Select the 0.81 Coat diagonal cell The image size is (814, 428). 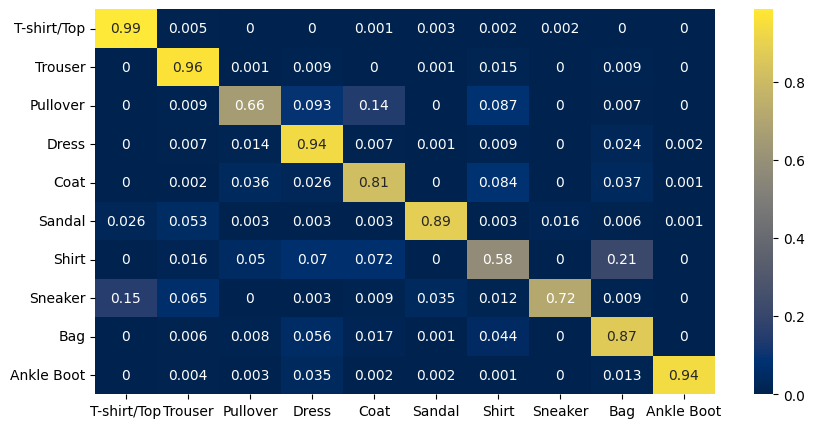pos(374,183)
